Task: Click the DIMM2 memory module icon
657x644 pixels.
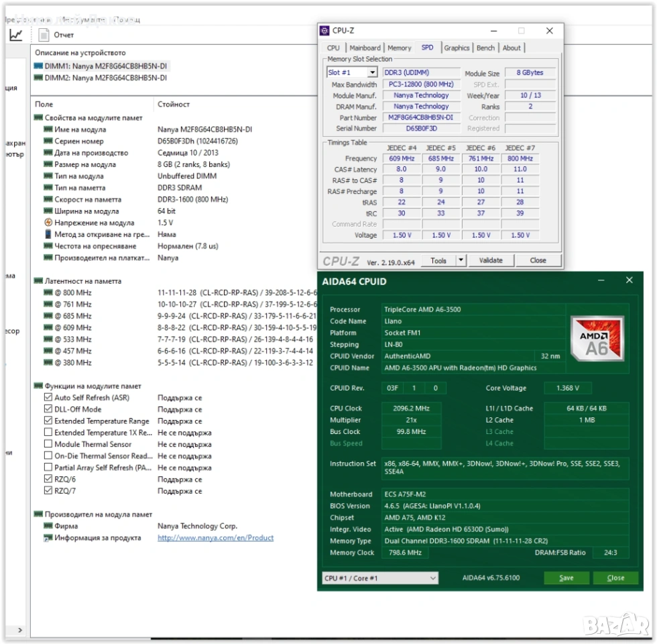Action: [x=38, y=78]
